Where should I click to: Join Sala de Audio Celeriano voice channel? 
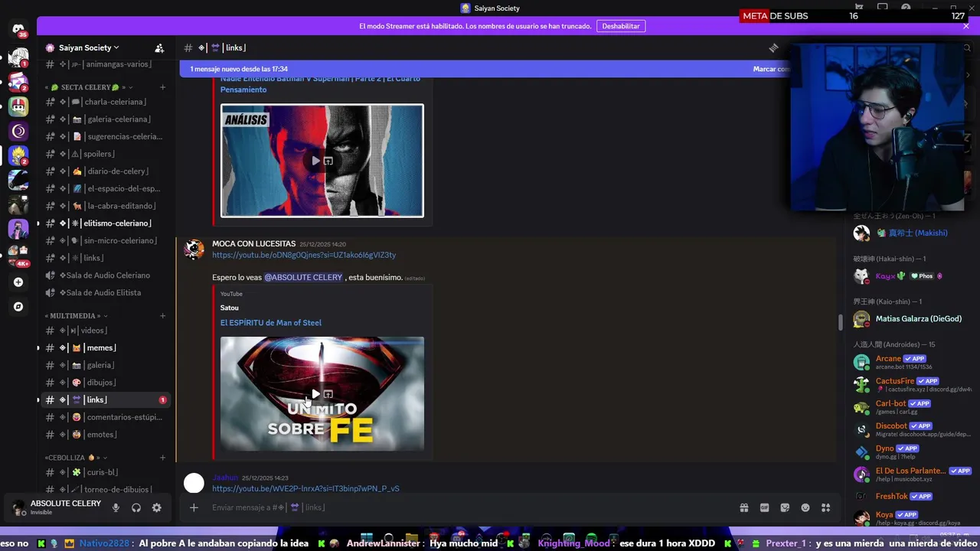click(104, 275)
